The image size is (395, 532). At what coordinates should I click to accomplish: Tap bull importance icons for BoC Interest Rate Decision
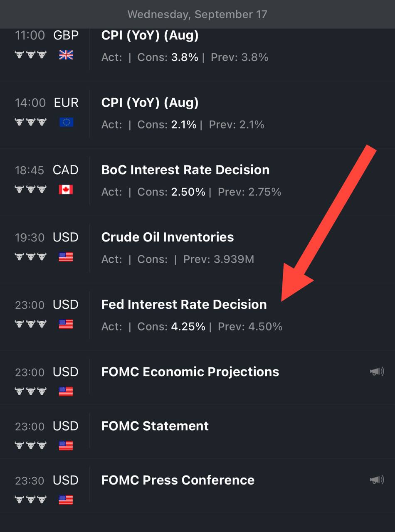point(30,190)
